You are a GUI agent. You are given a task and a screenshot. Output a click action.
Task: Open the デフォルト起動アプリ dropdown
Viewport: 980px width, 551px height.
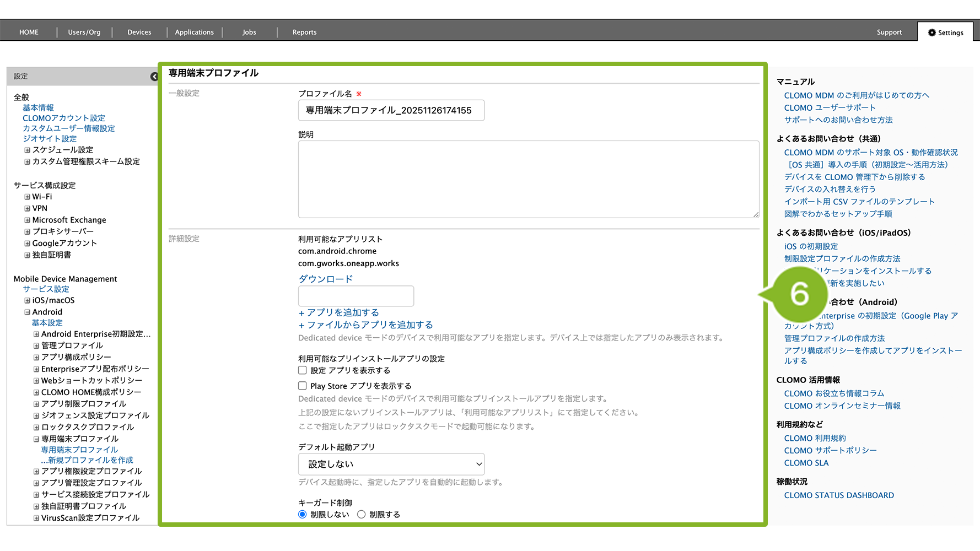391,464
